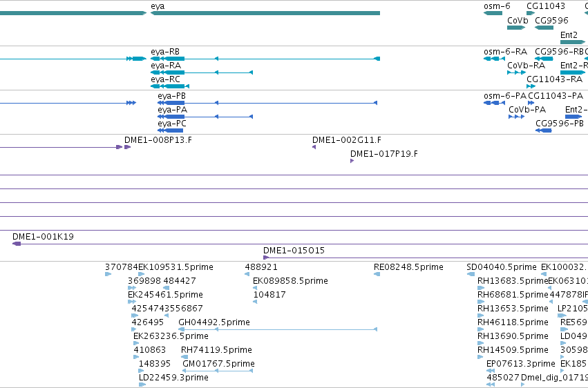The width and height of the screenshot is (588, 388).
Task: Select EK245461.5prime label
Action: 165,295
